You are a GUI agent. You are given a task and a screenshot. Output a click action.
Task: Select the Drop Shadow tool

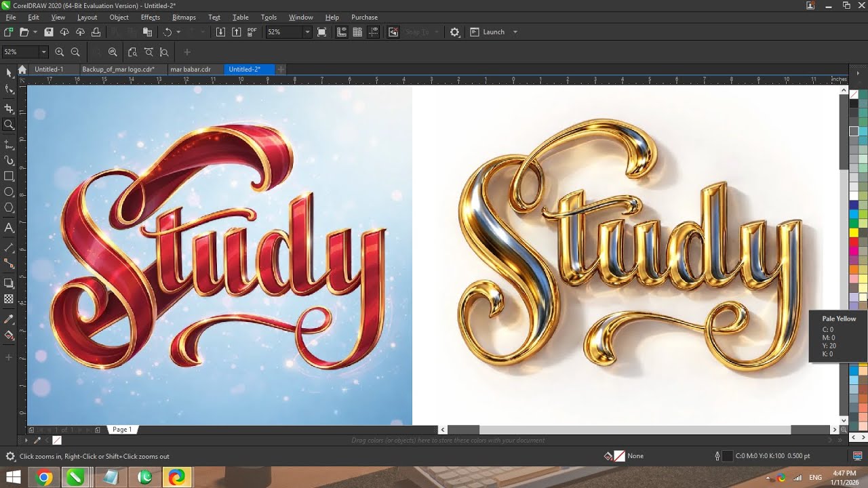tap(9, 283)
